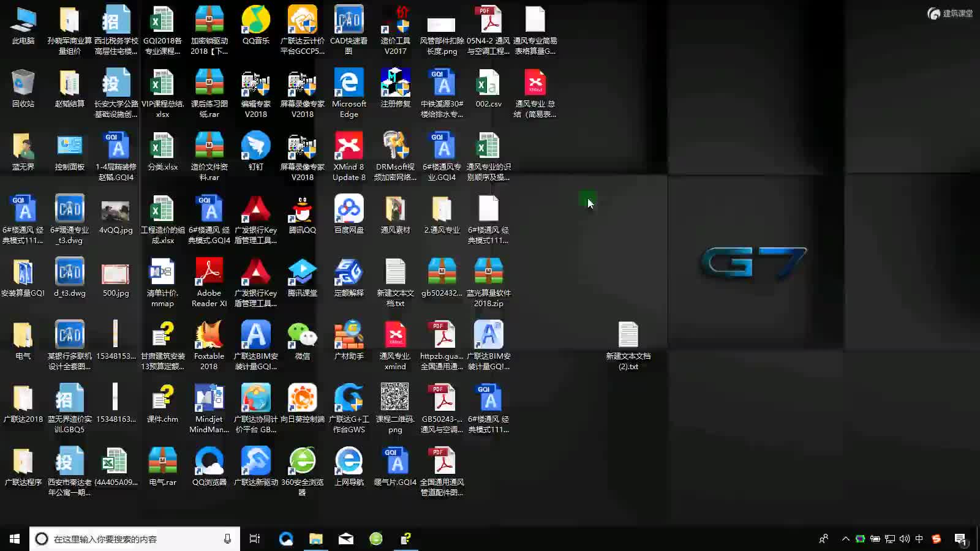This screenshot has width=980, height=551.
Task: Select the 蓝光算量软件2018.zip archive
Action: click(x=489, y=283)
